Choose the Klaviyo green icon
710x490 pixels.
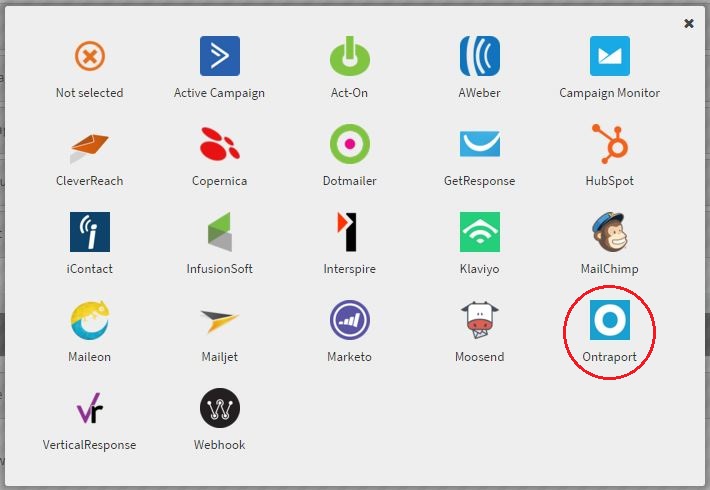480,232
